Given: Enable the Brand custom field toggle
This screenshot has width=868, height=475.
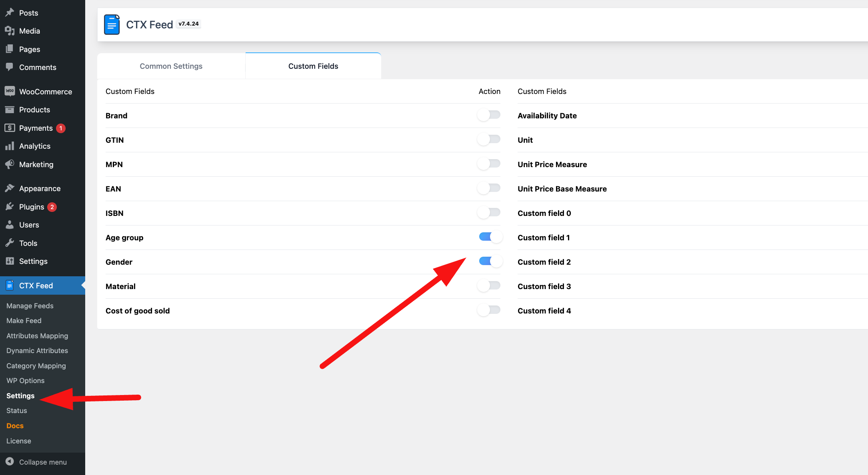Looking at the screenshot, I should pos(489,115).
